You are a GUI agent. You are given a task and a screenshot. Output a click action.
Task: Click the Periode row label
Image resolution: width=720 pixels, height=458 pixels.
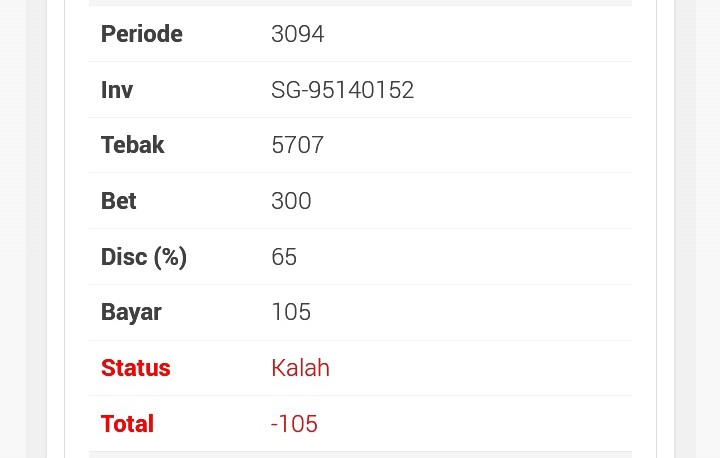point(141,34)
